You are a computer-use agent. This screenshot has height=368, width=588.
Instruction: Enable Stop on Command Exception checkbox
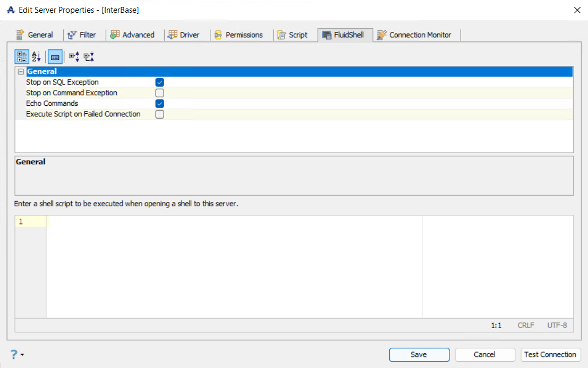[x=160, y=93]
